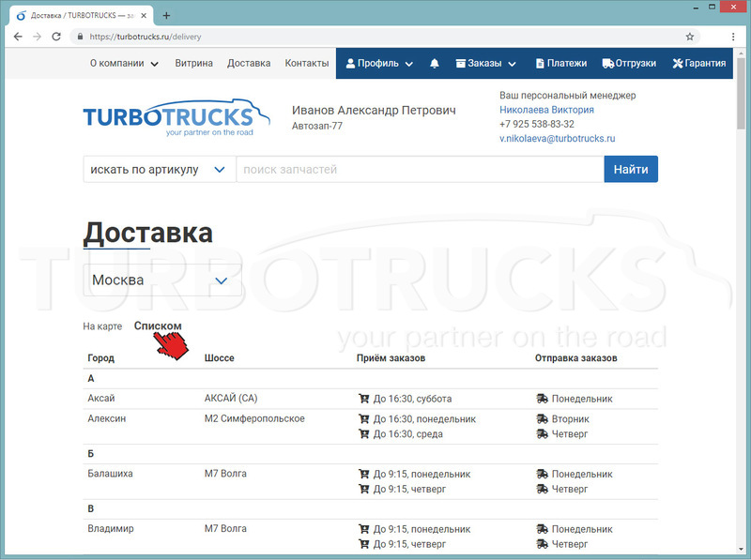
Task: Click the Владимир city cell
Action: 111,528
